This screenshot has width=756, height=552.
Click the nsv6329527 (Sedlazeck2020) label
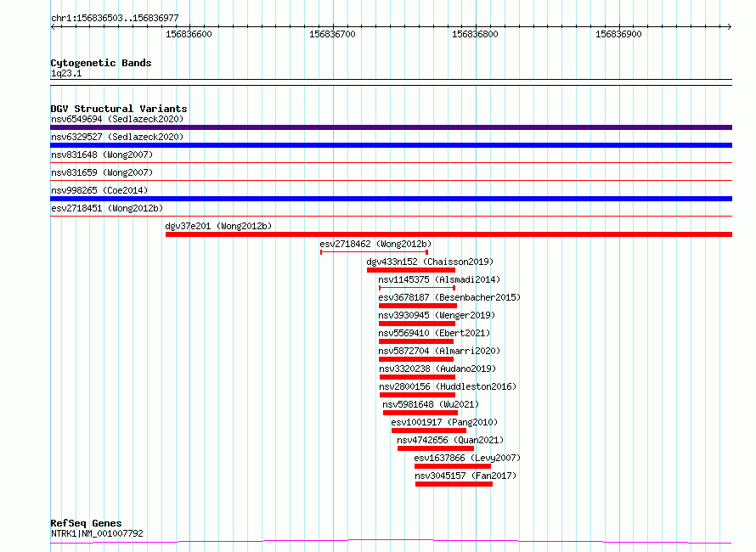(117, 137)
